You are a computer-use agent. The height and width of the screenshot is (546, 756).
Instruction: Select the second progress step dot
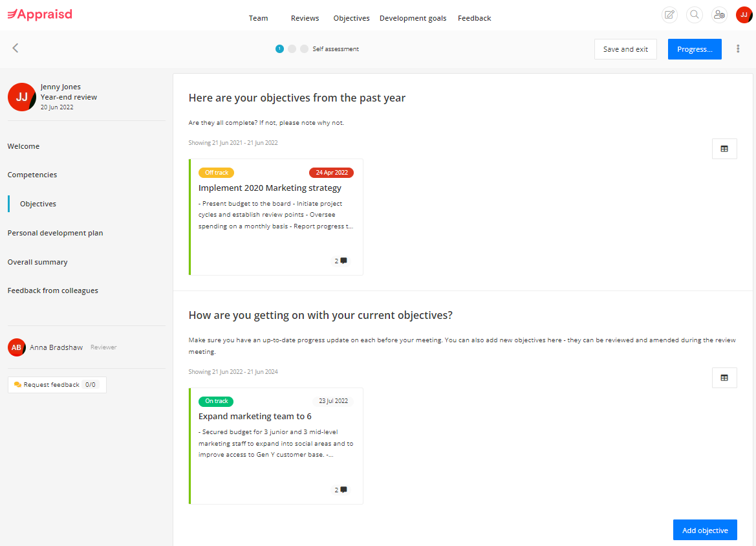click(292, 49)
